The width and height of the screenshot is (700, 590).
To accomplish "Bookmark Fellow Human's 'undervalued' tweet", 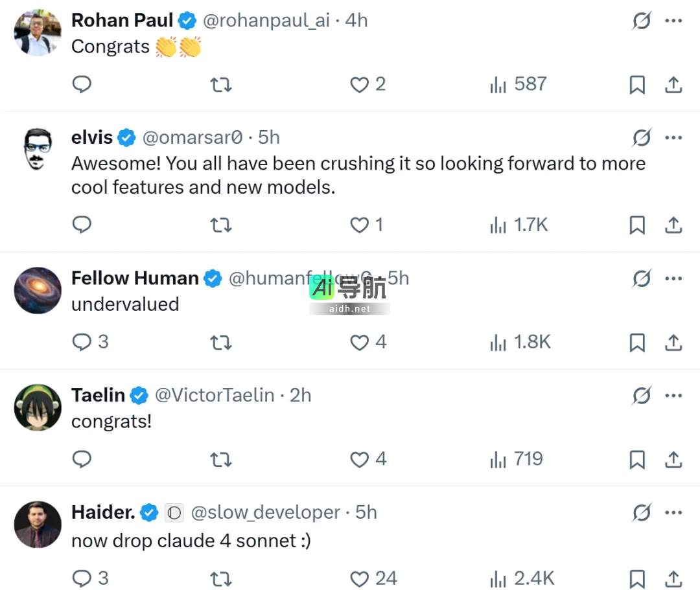I will click(637, 343).
